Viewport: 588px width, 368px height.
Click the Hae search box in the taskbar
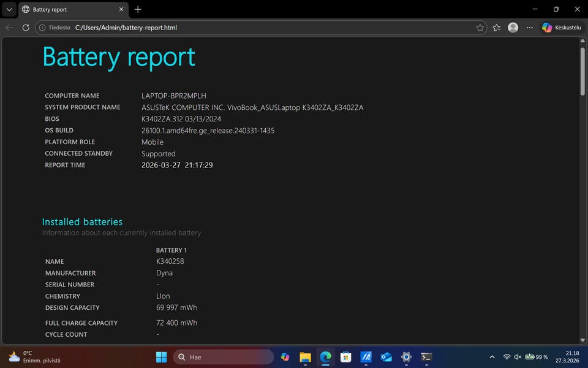tap(224, 357)
